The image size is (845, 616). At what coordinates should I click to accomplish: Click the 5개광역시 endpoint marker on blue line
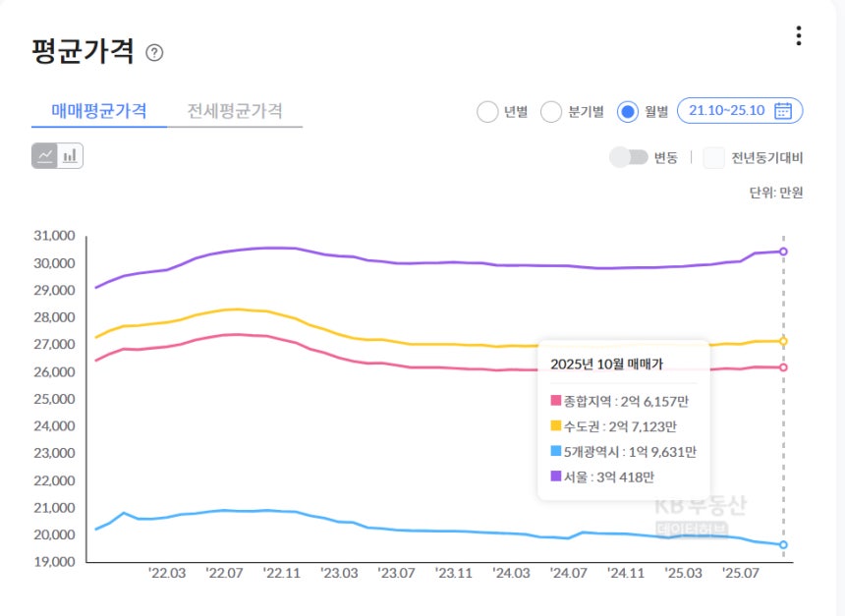coord(783,544)
